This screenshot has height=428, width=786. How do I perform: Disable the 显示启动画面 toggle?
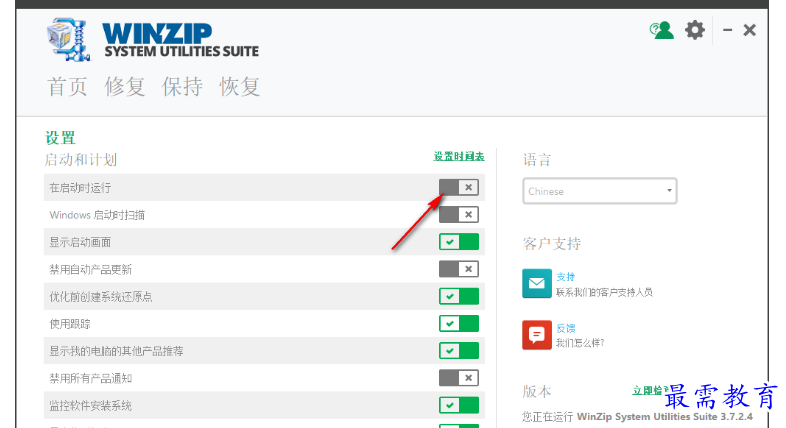(459, 242)
